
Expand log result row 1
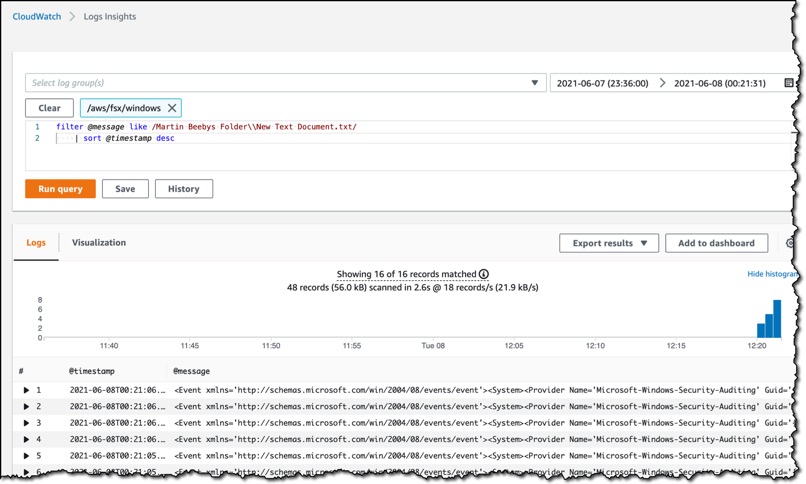26,390
